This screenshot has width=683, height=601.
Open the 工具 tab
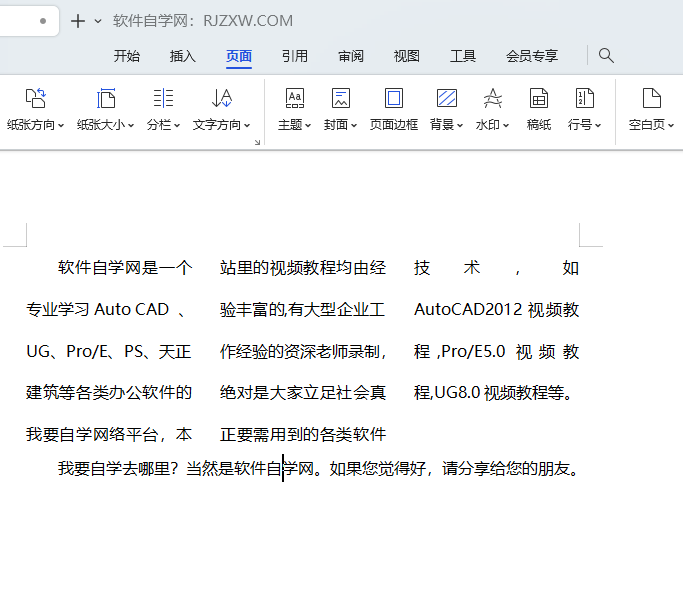463,56
